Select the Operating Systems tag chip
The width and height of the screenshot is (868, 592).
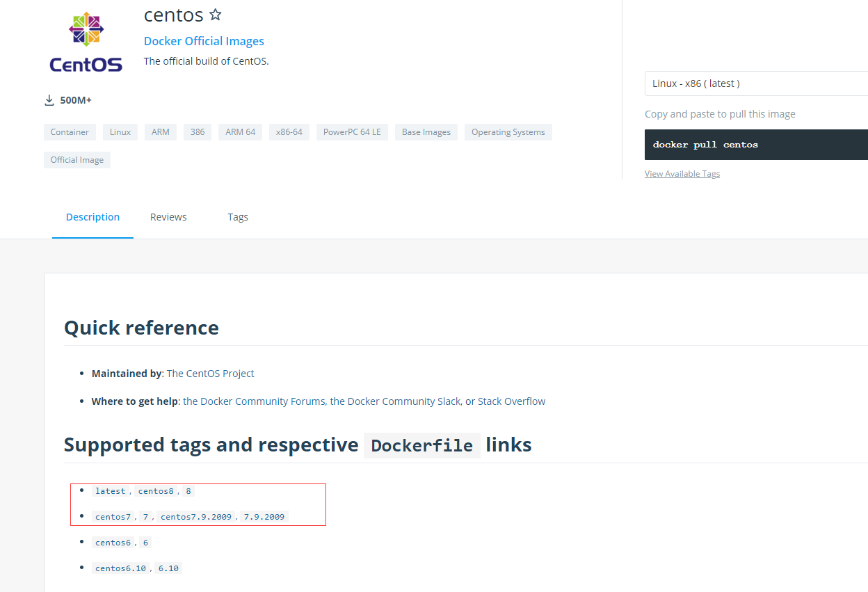pyautogui.click(x=508, y=132)
